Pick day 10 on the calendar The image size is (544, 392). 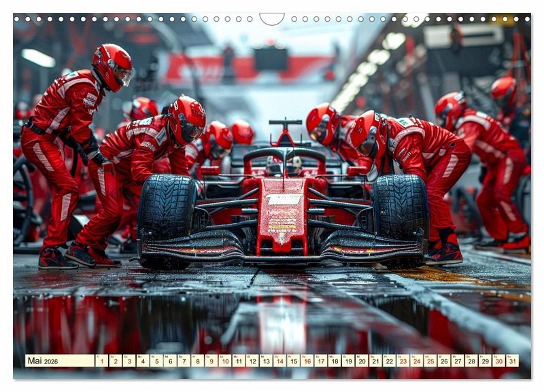click(x=224, y=361)
